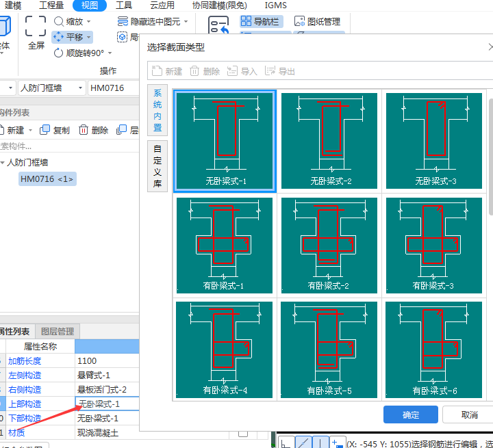This screenshot has height=448, width=493.
Task: Click the 上部构造 无卧梁式-1 value field
Action: (107, 404)
